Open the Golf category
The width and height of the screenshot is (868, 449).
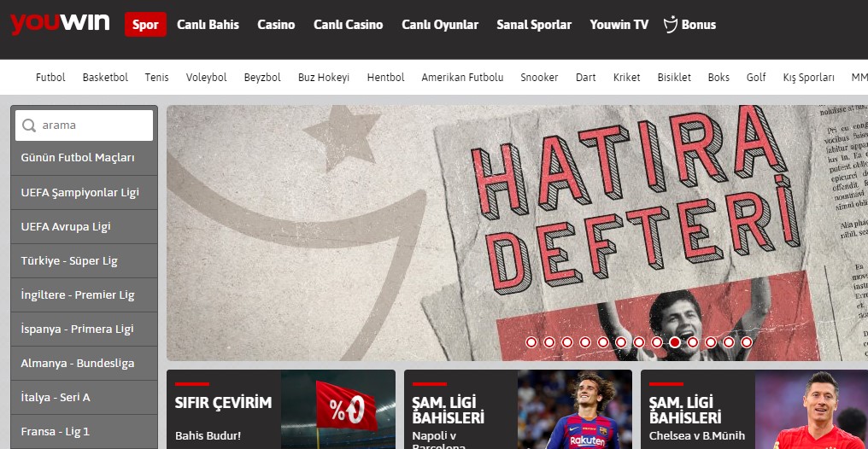[756, 78]
